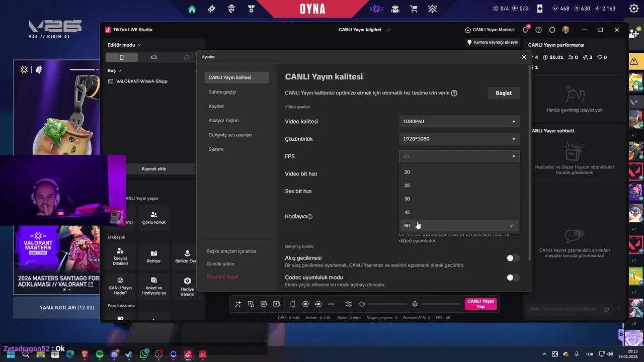Click Oturumu kapat

click(x=222, y=277)
